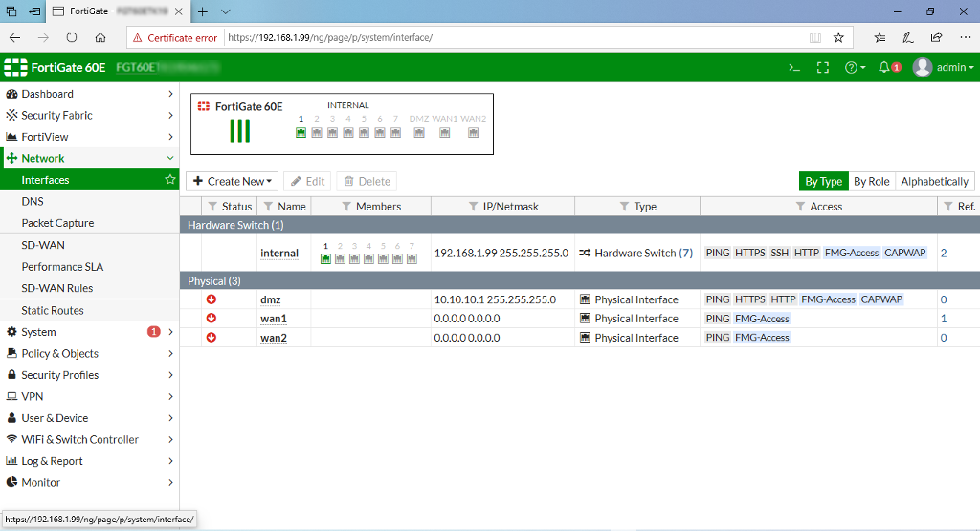Expand WiFi & Switch Controller menu

tap(89, 440)
